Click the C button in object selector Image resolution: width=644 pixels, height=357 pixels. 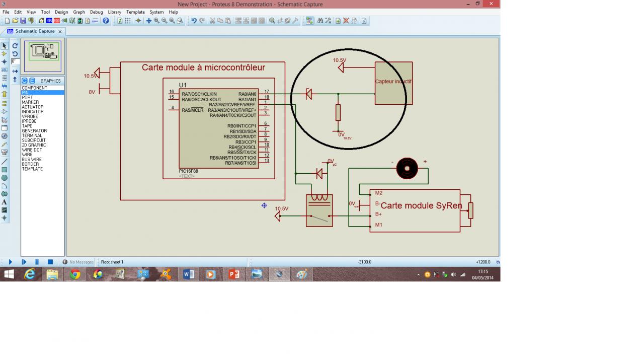click(24, 81)
